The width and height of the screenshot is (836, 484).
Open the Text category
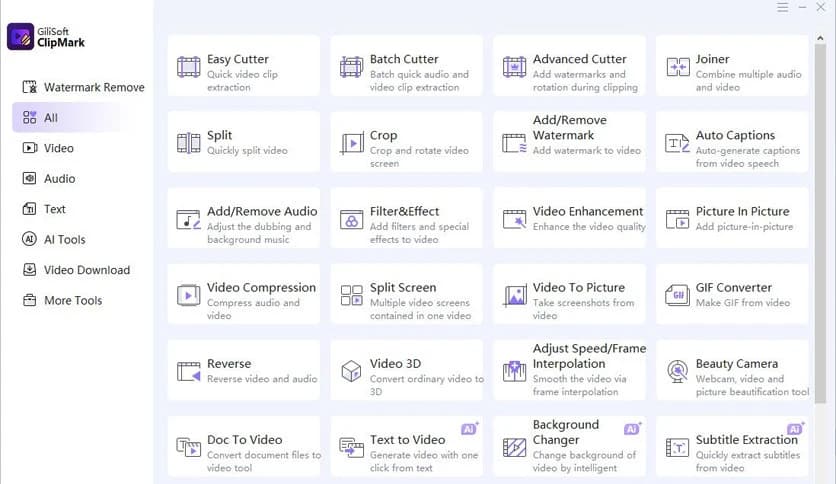pyautogui.click(x=44, y=209)
